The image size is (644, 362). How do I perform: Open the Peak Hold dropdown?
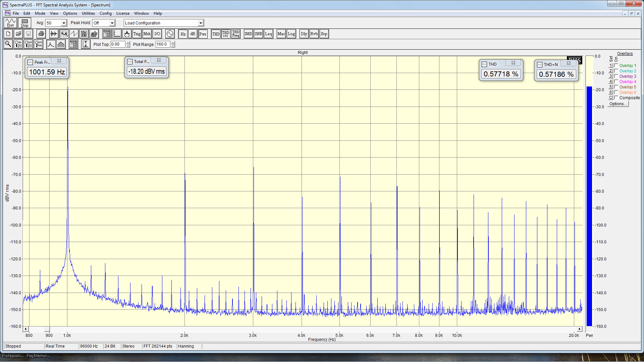112,23
